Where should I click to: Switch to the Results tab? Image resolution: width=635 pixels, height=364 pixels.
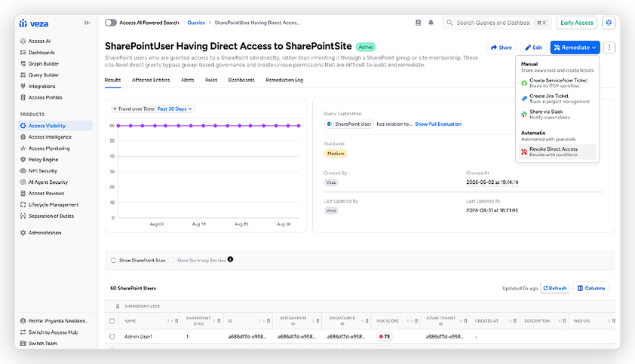(x=112, y=80)
